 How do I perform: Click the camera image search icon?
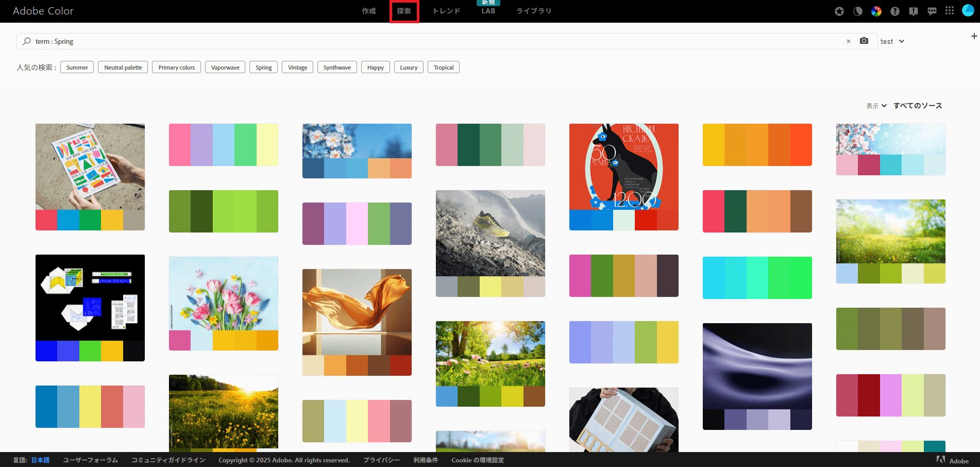click(x=864, y=41)
